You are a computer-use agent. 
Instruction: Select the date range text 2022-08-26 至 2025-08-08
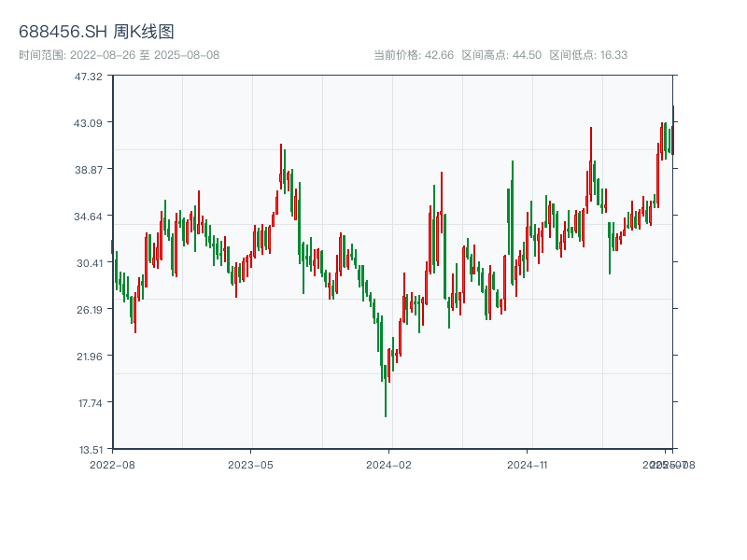click(x=145, y=55)
